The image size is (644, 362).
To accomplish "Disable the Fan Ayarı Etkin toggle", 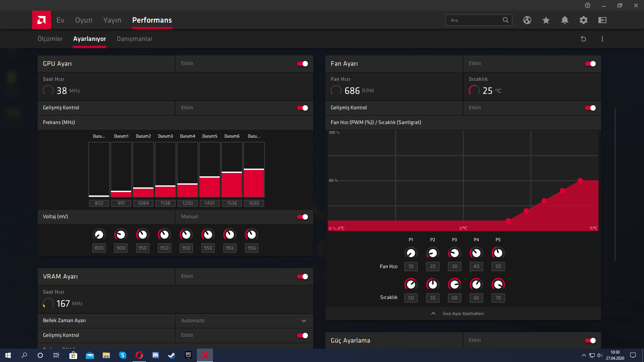I will (x=590, y=64).
